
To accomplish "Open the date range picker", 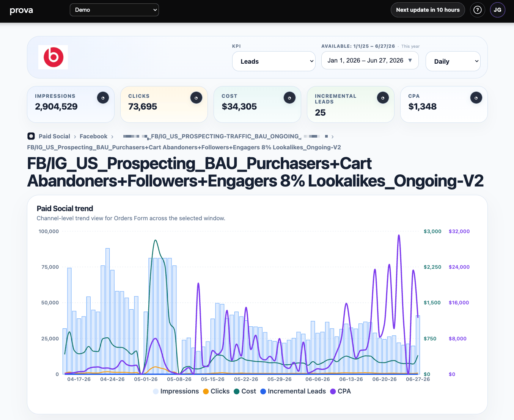I will pos(370,61).
